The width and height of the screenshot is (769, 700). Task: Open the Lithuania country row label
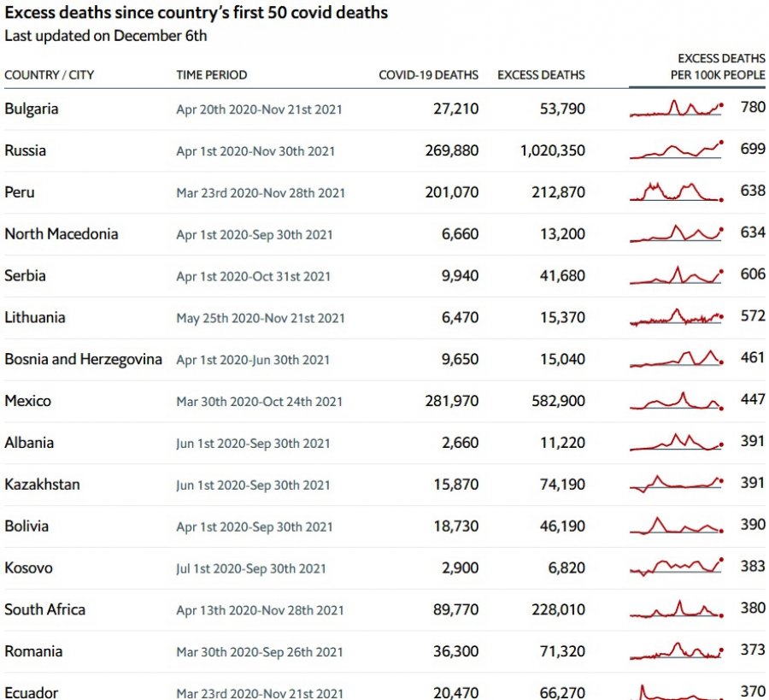click(x=34, y=317)
